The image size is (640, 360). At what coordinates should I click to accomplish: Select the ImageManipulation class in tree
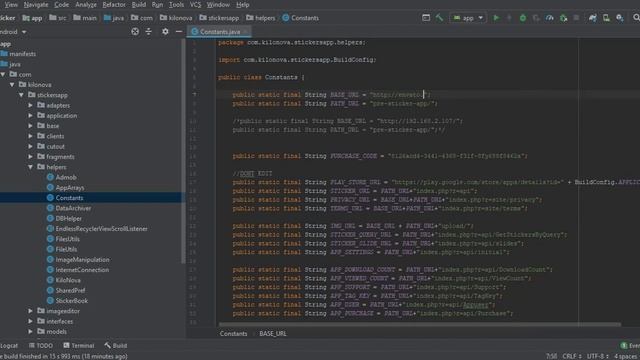tap(78, 260)
